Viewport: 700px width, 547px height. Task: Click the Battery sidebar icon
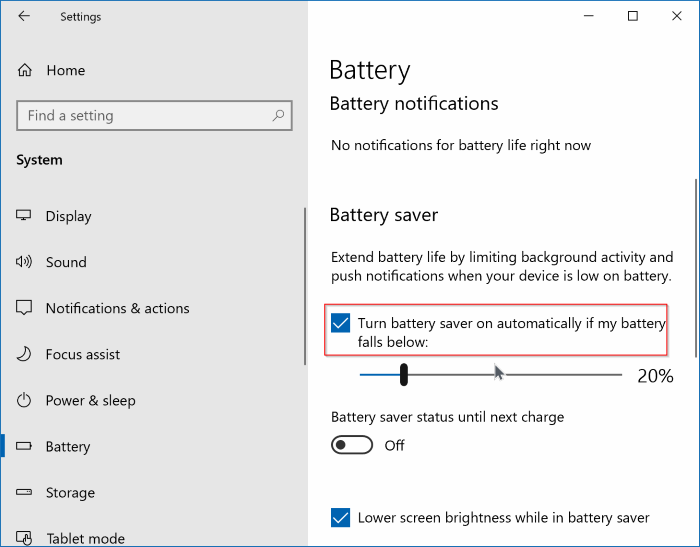pyautogui.click(x=24, y=446)
